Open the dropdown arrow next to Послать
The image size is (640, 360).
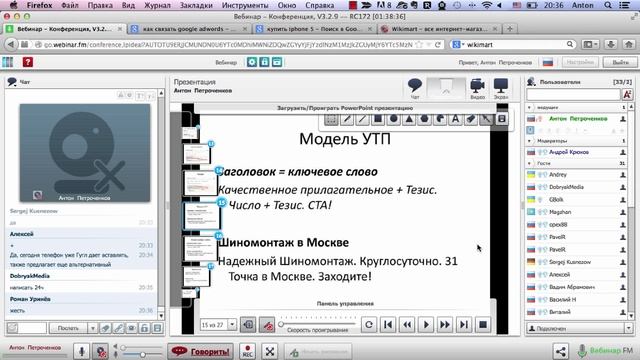pos(93,328)
